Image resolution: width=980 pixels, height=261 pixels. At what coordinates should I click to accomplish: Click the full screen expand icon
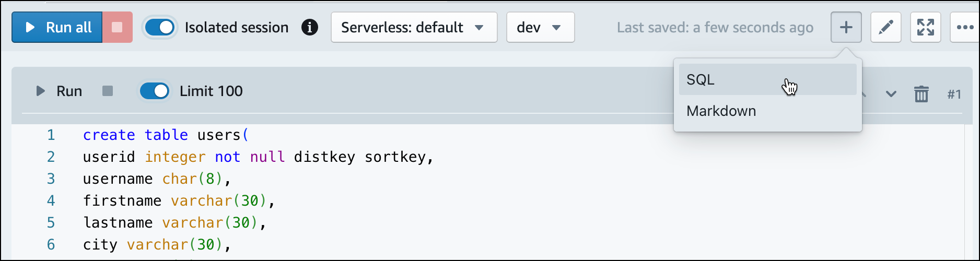(x=925, y=27)
